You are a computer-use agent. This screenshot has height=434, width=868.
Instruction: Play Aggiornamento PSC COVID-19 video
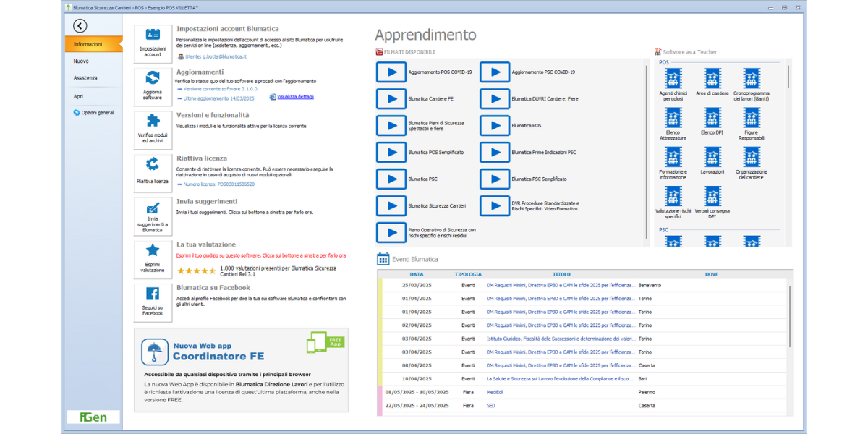(x=495, y=72)
